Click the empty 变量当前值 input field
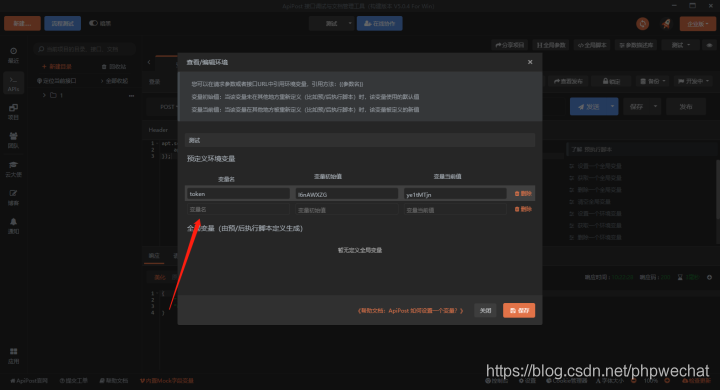720x390 pixels. click(455, 210)
